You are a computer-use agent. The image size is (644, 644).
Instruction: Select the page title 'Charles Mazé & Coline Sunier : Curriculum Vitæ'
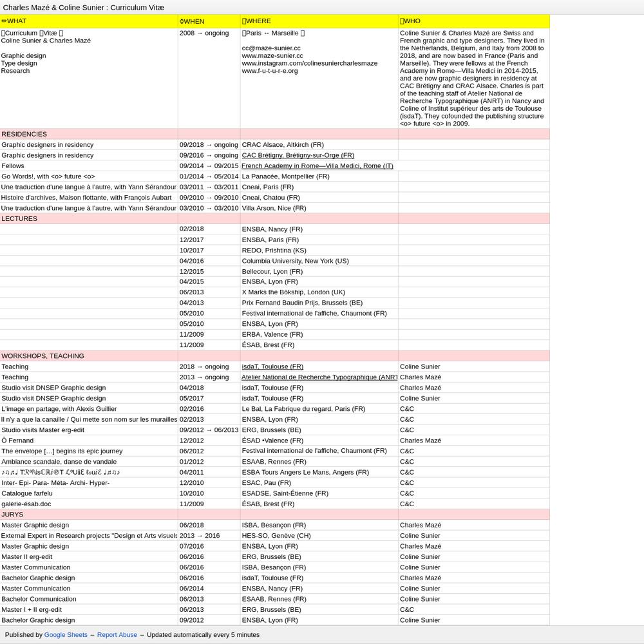(83, 7)
